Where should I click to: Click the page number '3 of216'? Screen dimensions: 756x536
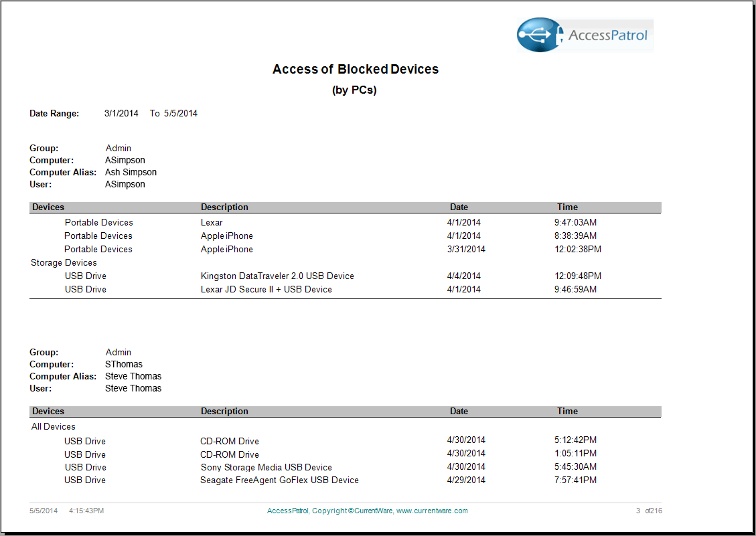[x=649, y=511]
